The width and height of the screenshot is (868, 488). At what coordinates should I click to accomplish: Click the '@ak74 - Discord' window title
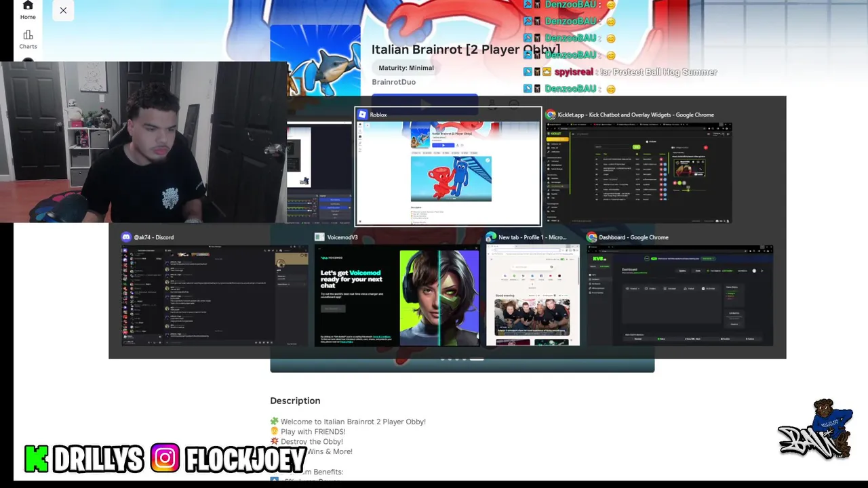coord(154,237)
